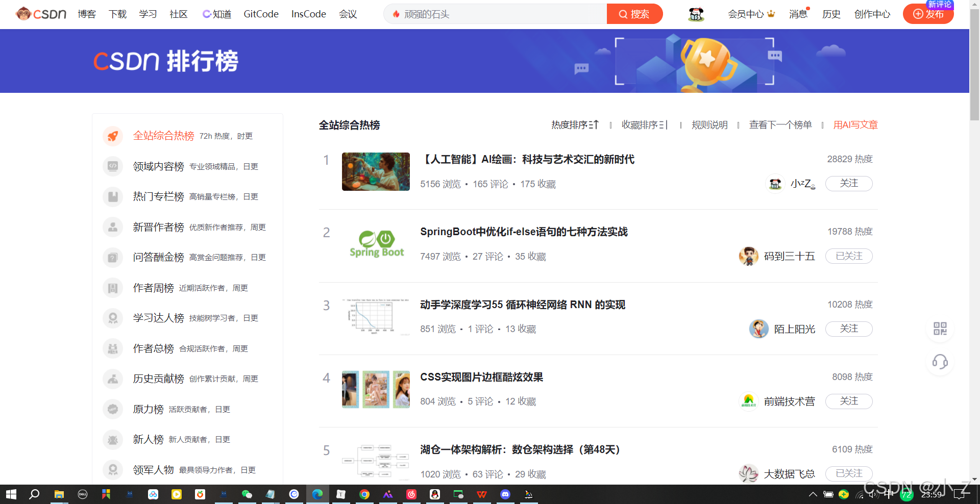Show hidden system tray icons chevron

(813, 494)
